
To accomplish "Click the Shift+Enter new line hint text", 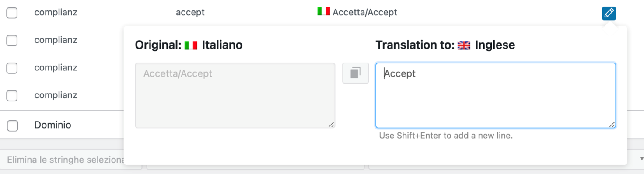I will click(446, 136).
